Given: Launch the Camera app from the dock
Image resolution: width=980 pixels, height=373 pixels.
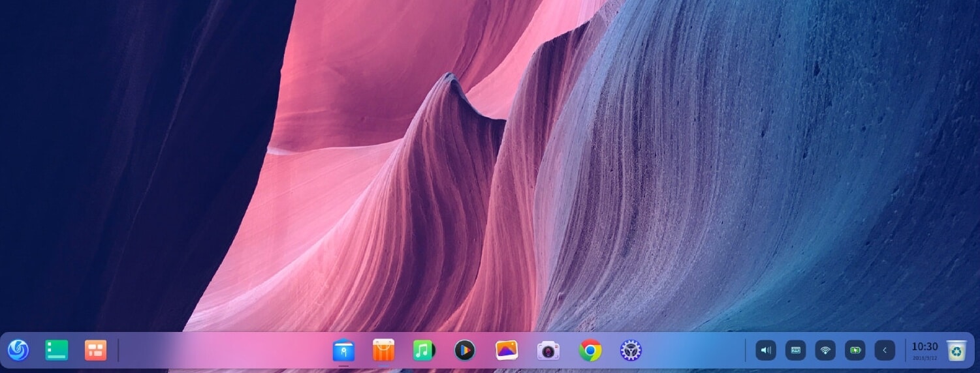Looking at the screenshot, I should tap(548, 351).
